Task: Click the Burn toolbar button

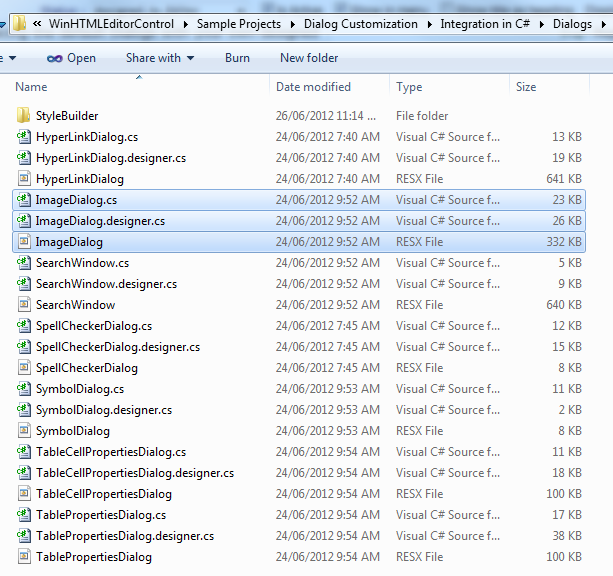Action: [237, 58]
